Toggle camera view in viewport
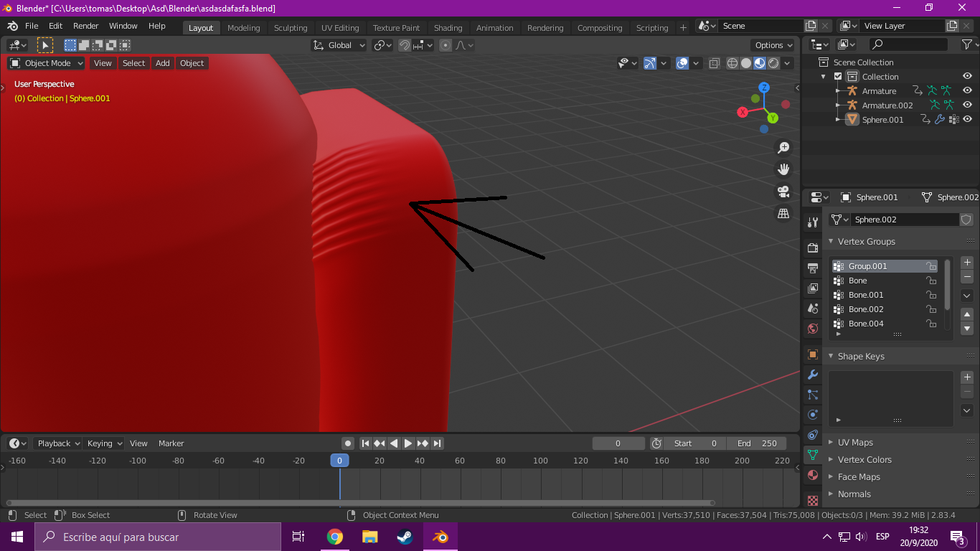Image resolution: width=980 pixels, height=551 pixels. (783, 192)
